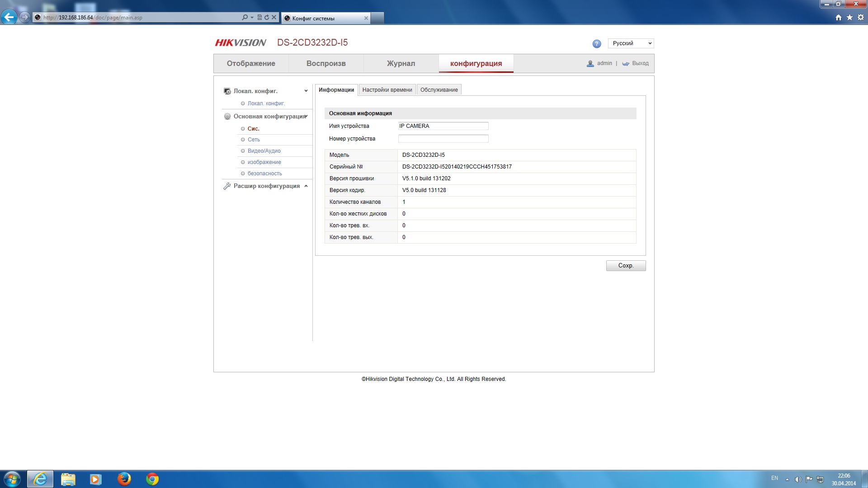Click encoding version V5.0 build 131128
The height and width of the screenshot is (488, 868).
pyautogui.click(x=424, y=190)
